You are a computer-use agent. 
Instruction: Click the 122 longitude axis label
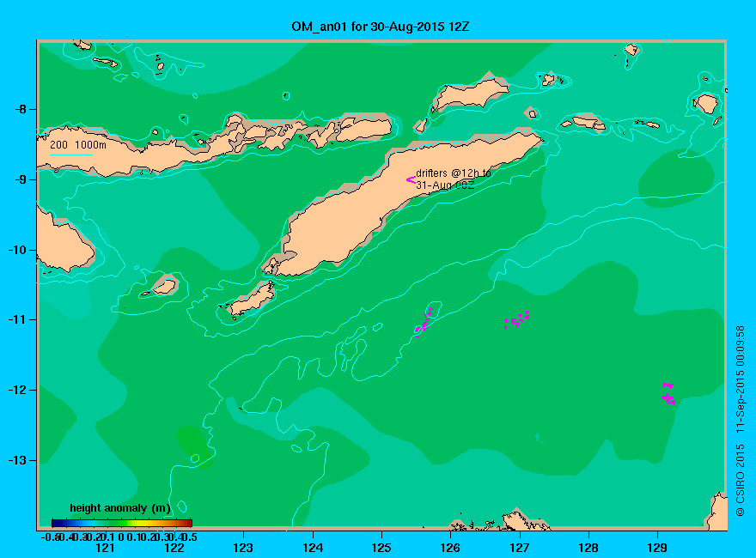pos(174,548)
